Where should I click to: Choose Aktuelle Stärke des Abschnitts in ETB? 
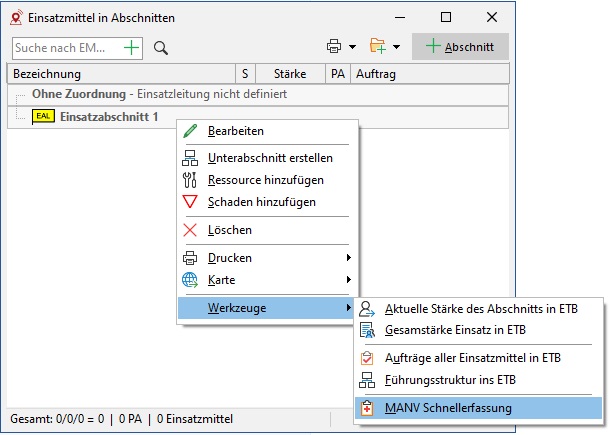coord(480,309)
